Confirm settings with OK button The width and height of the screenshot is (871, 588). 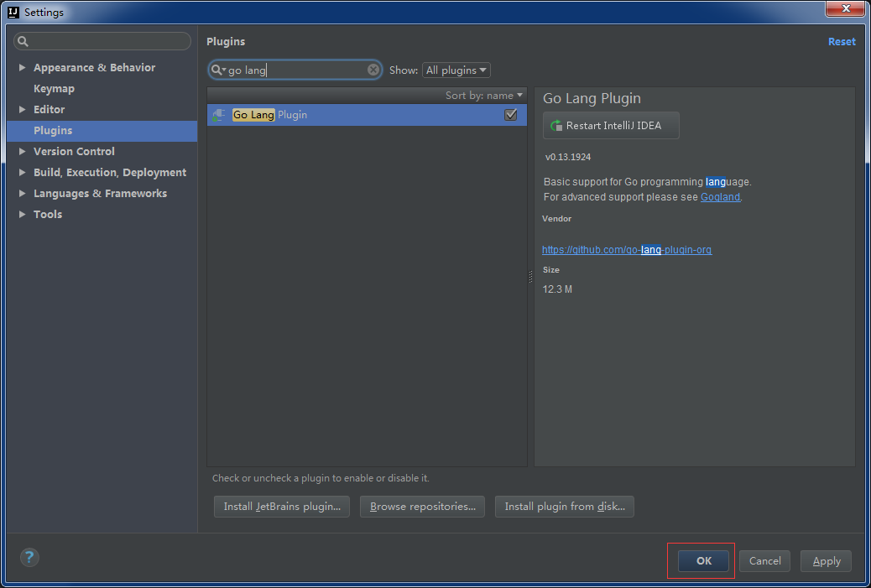[703, 561]
